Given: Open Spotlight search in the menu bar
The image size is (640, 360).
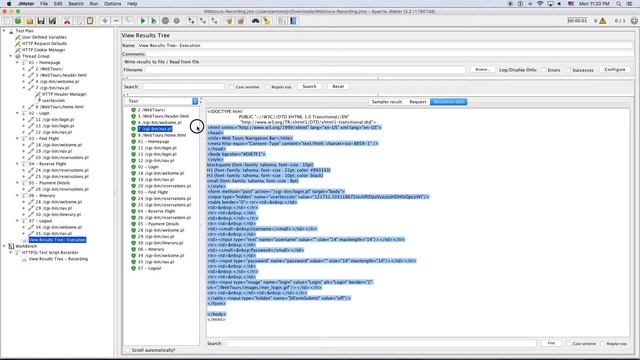Looking at the screenshot, I should [x=619, y=4].
